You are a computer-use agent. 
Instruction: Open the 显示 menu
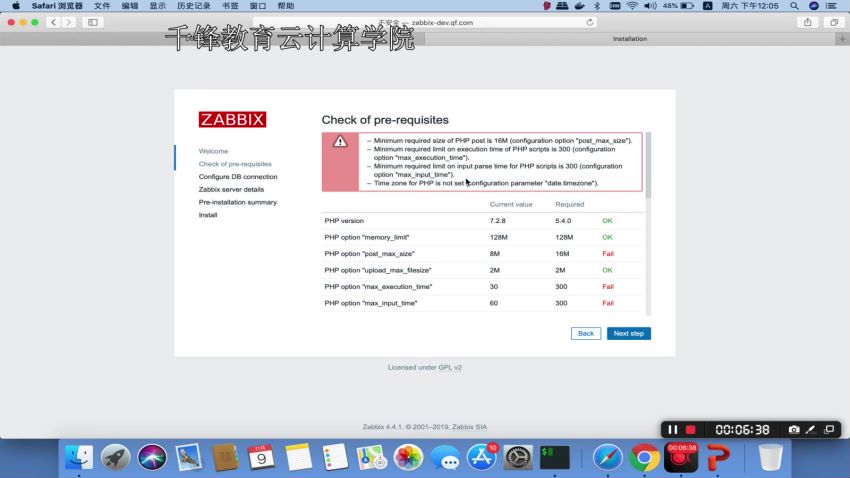coord(158,6)
